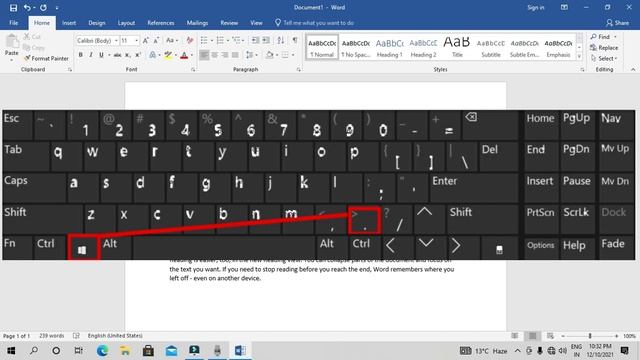This screenshot has height=360, width=640.
Task: Click the Paste icon in Clipboard group
Action: click(x=12, y=41)
